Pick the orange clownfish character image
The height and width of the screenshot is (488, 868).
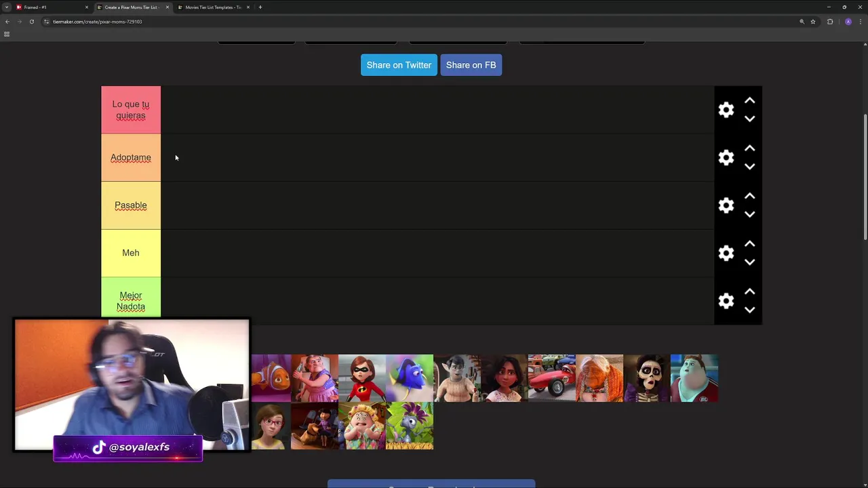pos(271,378)
